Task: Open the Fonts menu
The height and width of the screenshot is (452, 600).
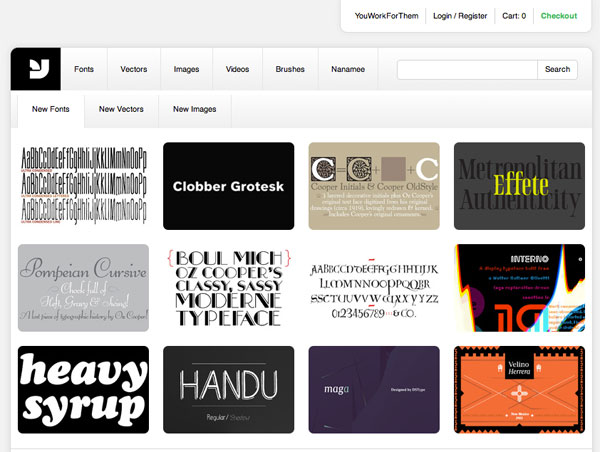Action: click(x=84, y=69)
